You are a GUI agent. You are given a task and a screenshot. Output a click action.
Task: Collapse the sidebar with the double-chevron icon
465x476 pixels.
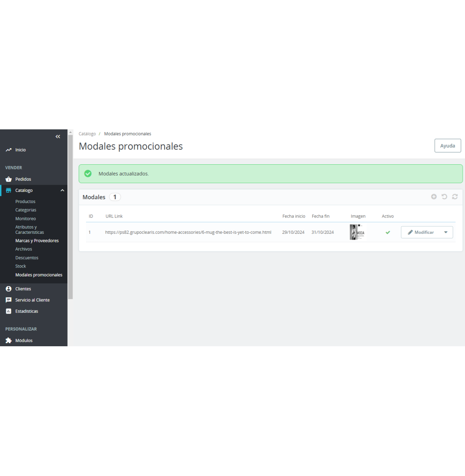(x=58, y=136)
